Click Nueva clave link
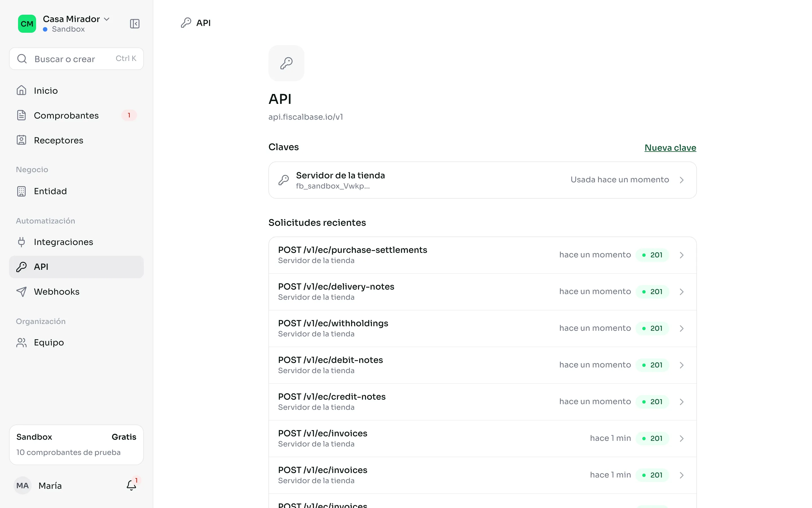The height and width of the screenshot is (508, 812). [670, 148]
